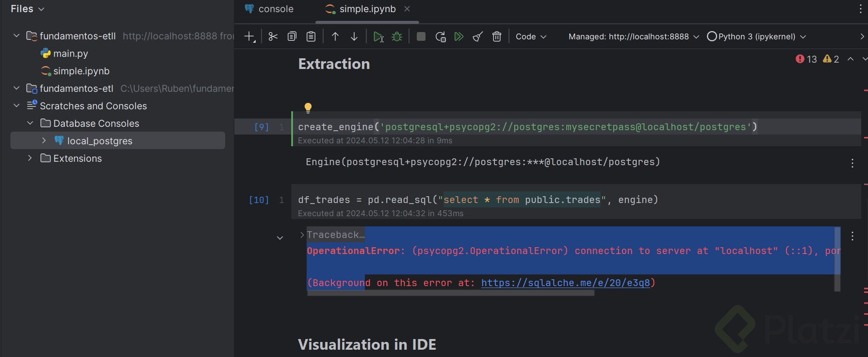Debug cell with the bug icon
This screenshot has width=868, height=357.
click(x=397, y=37)
